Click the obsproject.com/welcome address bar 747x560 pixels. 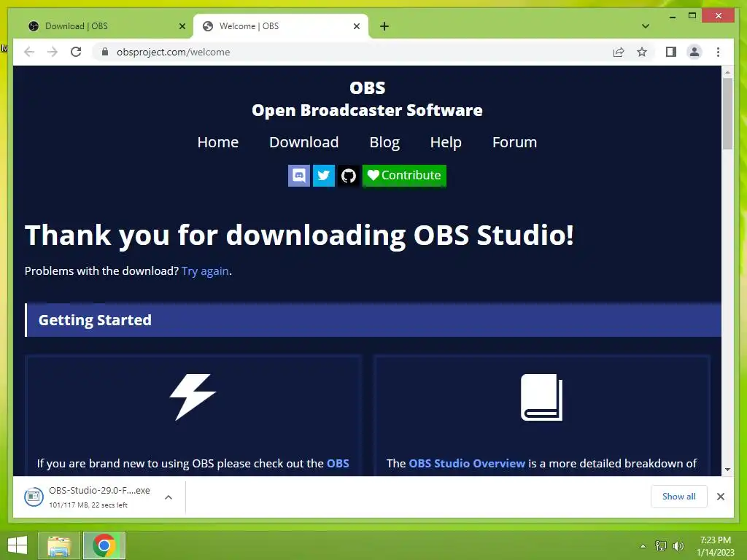pyautogui.click(x=352, y=52)
